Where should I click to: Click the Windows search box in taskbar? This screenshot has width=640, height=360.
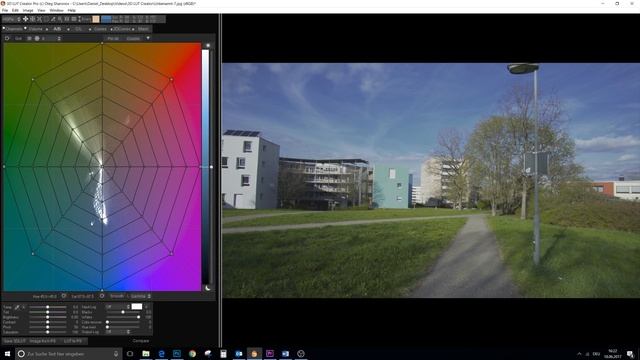click(x=69, y=353)
